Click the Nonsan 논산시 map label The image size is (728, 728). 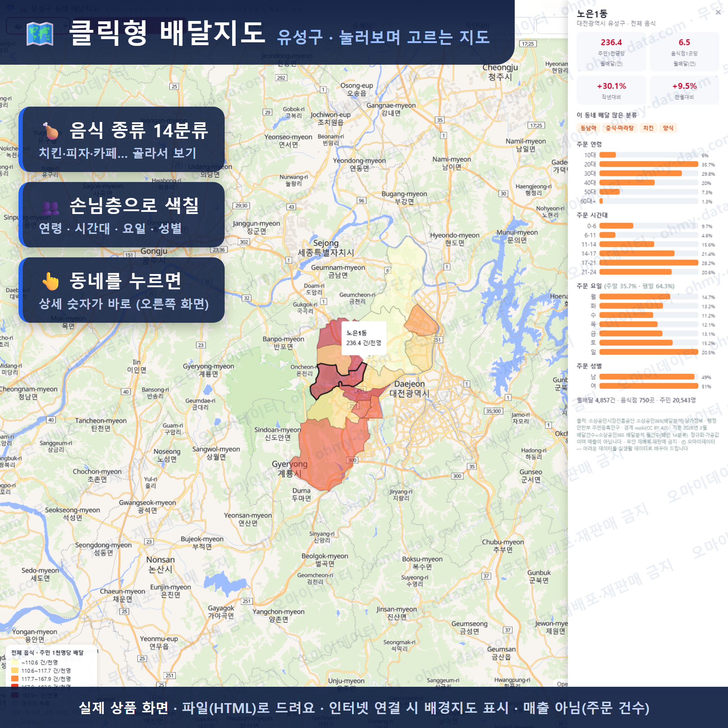161,564
